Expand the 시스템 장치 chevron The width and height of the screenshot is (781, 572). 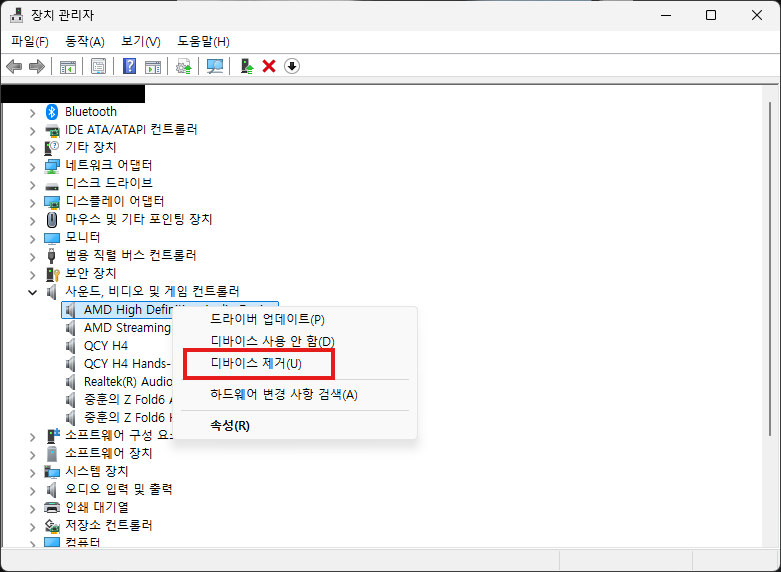click(x=32, y=473)
